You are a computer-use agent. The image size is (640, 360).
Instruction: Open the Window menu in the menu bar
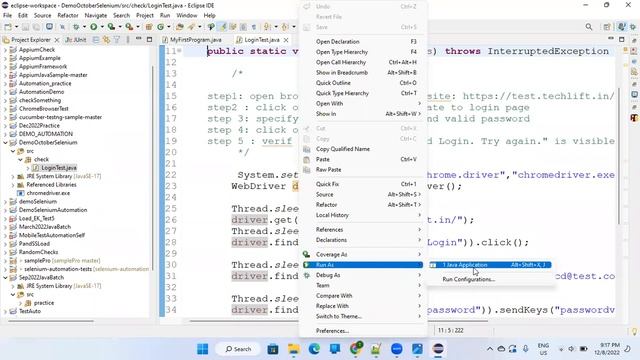point(187,15)
